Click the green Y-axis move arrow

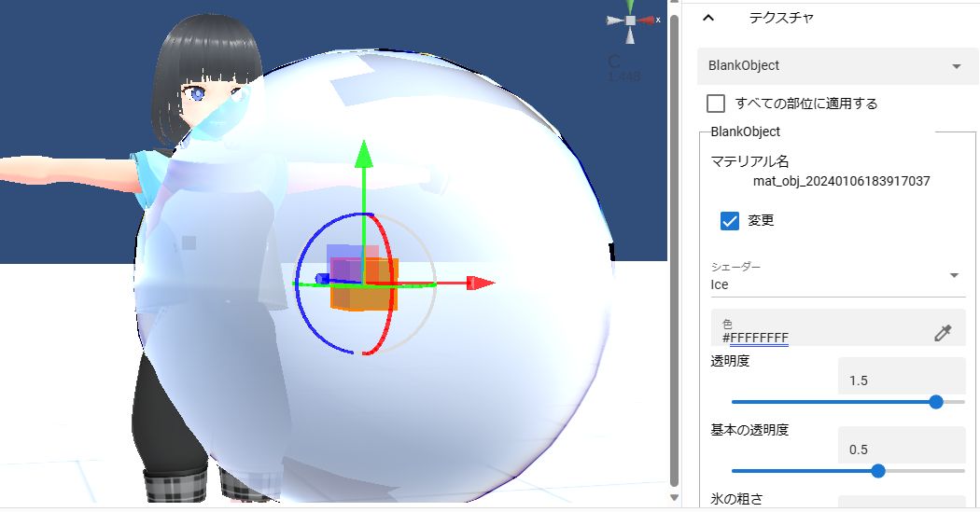tap(364, 154)
